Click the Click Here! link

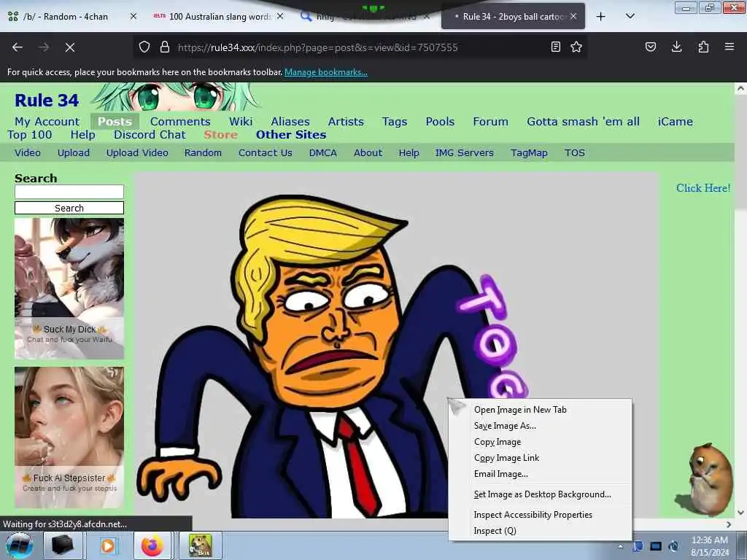(703, 188)
